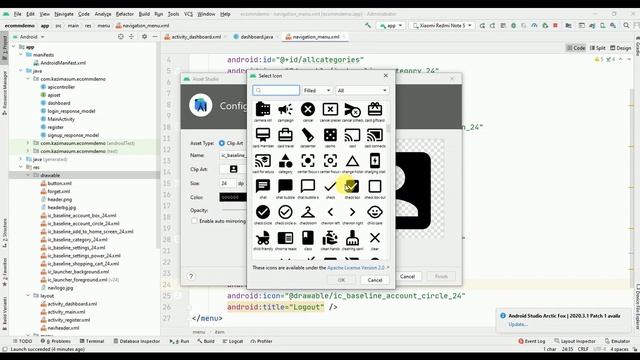640x360 pixels.
Task: Pick the child care face icon
Action: (375, 212)
